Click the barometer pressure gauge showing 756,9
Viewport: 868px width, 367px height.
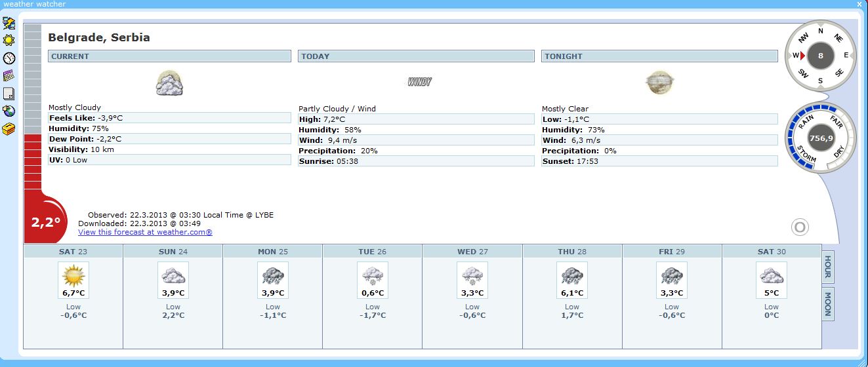click(820, 138)
